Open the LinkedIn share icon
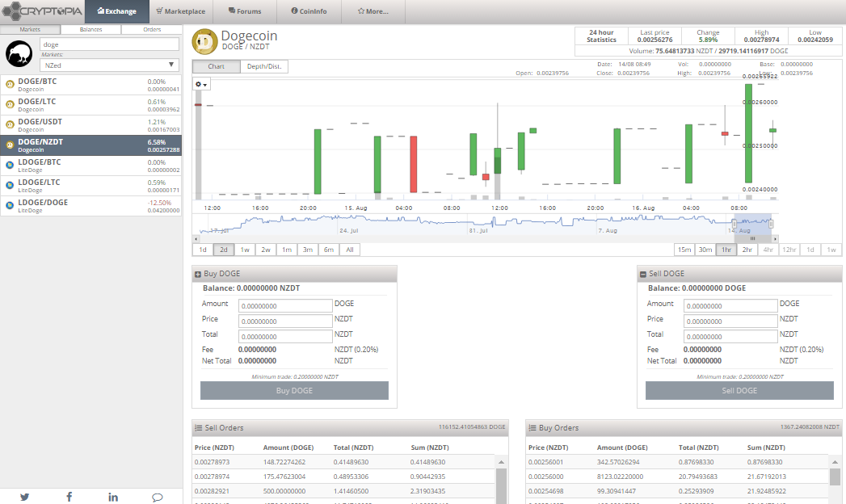 coord(113,497)
